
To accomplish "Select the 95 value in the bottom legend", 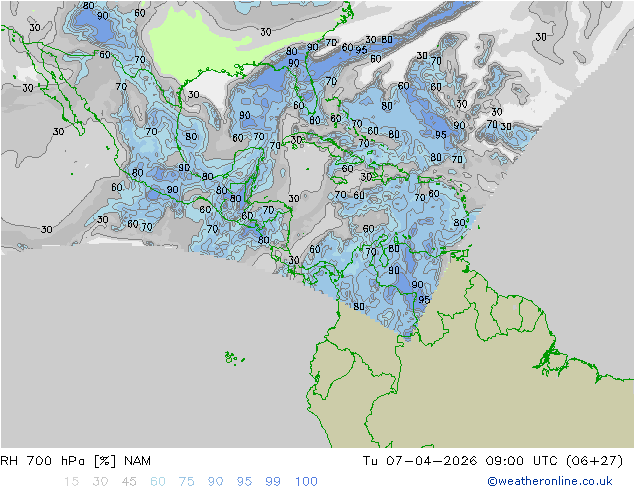I will (x=244, y=482).
